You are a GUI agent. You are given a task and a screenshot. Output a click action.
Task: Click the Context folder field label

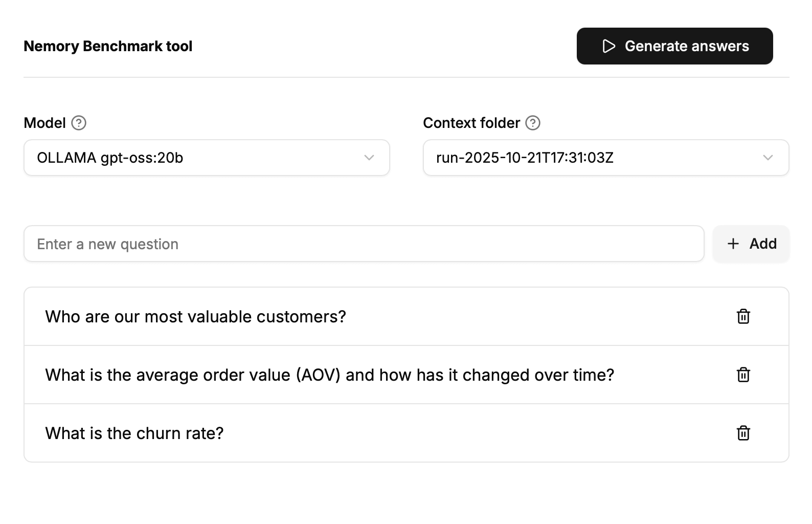coord(471,123)
